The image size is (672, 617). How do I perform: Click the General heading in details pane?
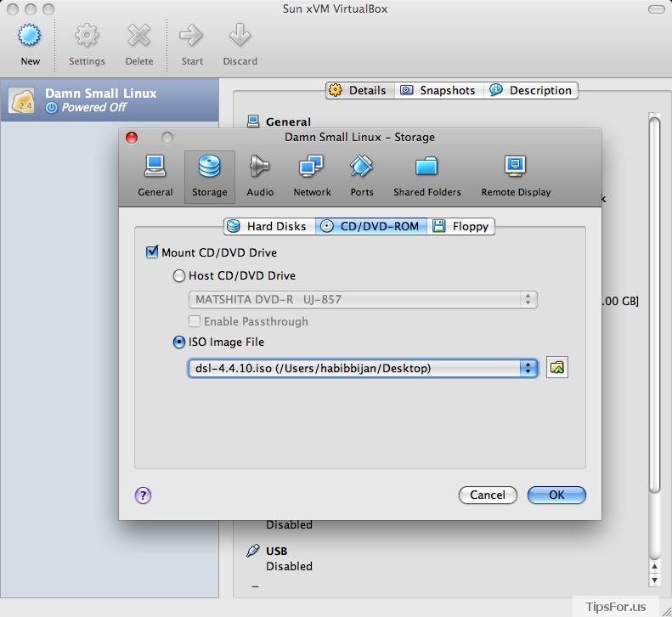[288, 122]
